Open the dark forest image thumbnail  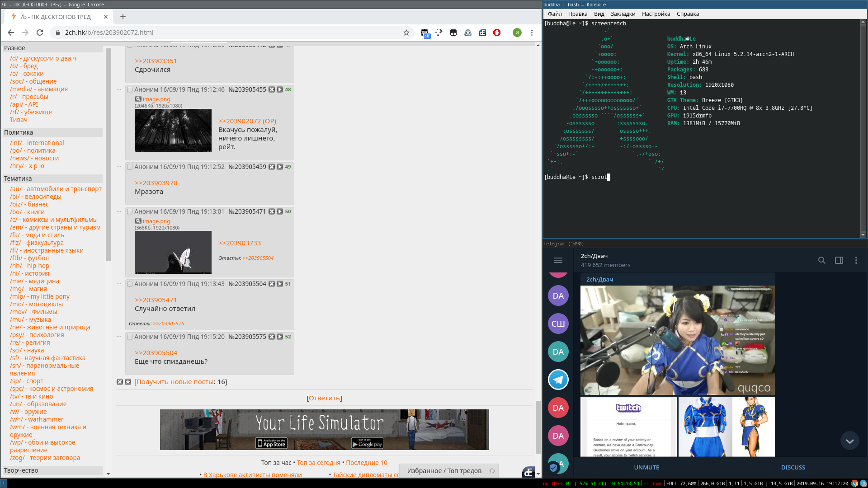(x=173, y=130)
